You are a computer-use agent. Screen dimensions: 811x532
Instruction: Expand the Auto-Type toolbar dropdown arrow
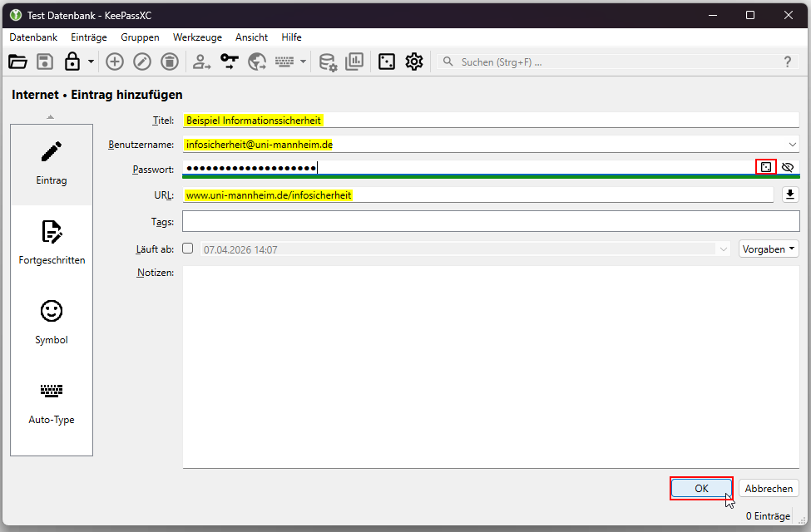(x=303, y=62)
